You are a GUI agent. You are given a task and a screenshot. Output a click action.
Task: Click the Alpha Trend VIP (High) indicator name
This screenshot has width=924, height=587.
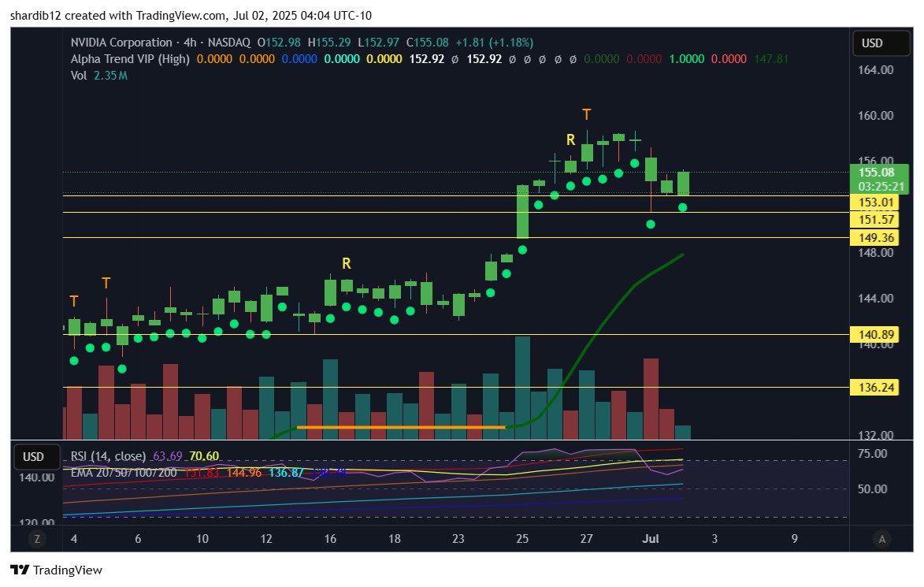coord(130,59)
